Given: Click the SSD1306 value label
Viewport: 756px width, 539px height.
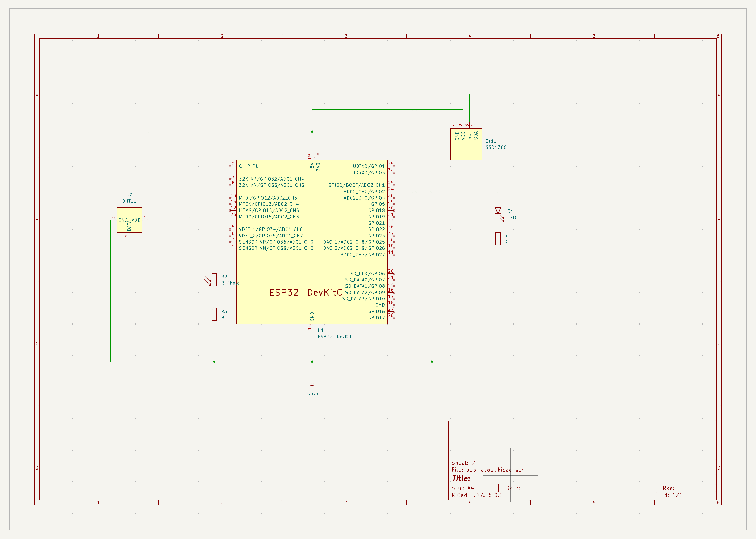Looking at the screenshot, I should 496,147.
